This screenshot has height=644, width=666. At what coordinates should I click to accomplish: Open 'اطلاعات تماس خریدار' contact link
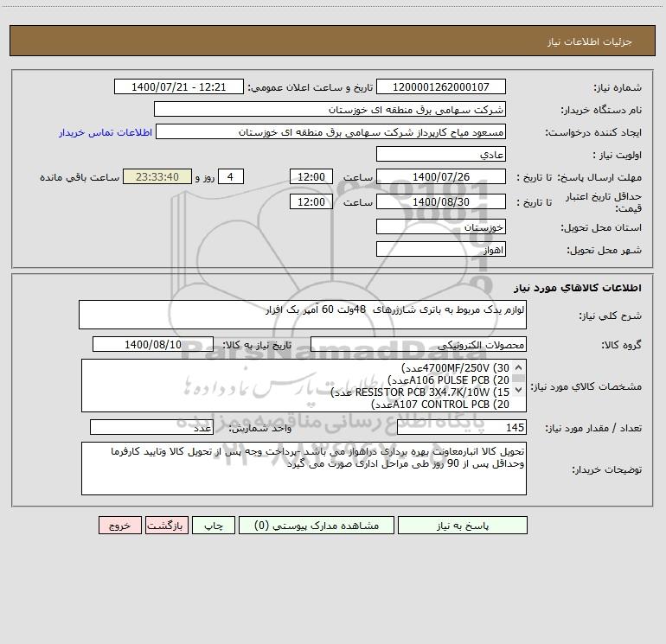106,132
